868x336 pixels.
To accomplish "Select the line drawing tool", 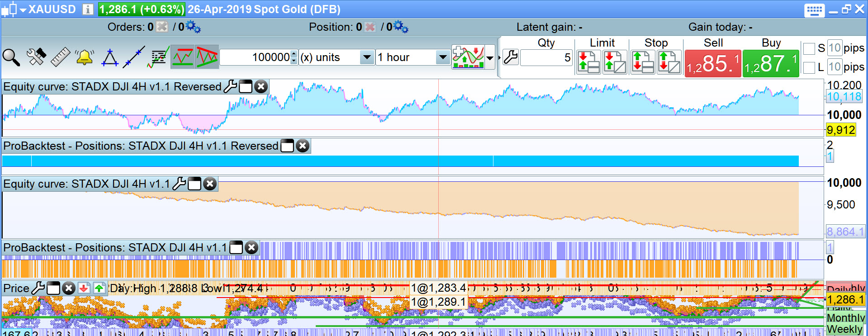I will tap(134, 57).
